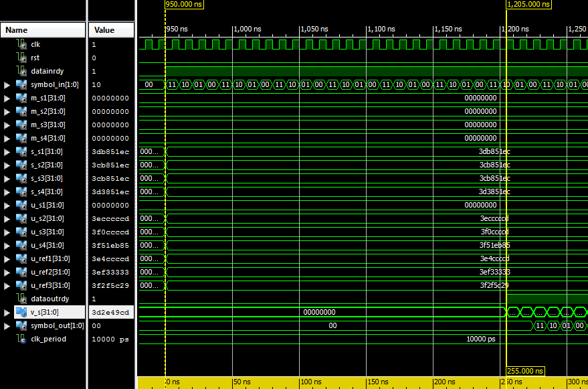Click the 00000000 waveform value of v_s
This screenshot has width=588, height=389.
(319, 313)
